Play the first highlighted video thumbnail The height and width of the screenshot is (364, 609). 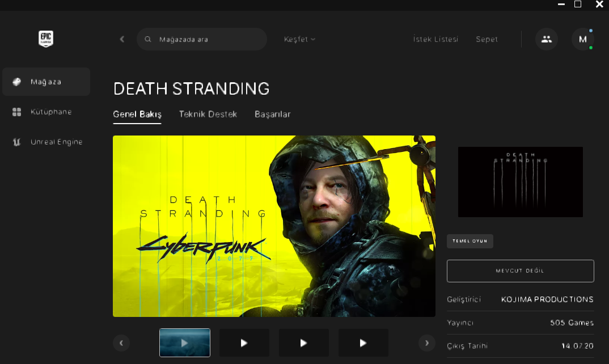185,342
